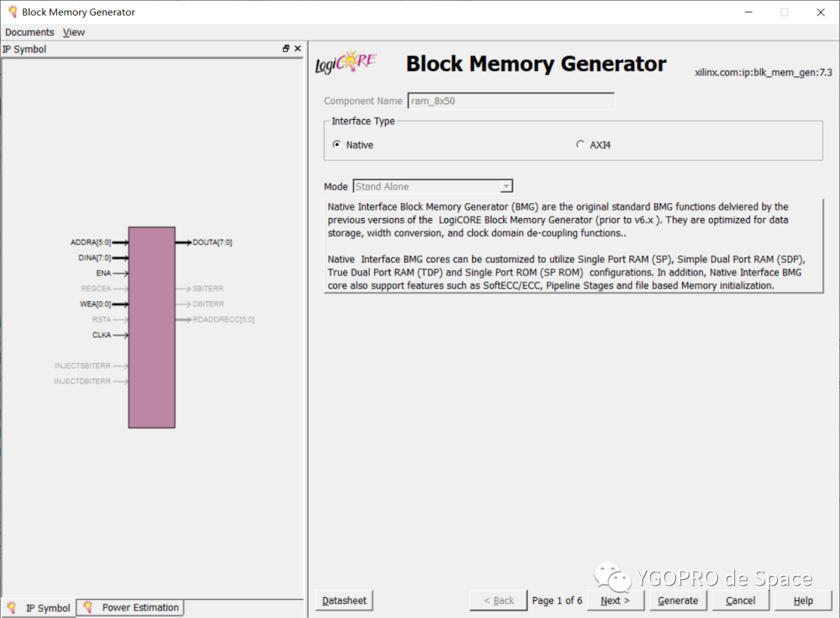Open the Documents menu
840x618 pixels.
pyautogui.click(x=30, y=32)
